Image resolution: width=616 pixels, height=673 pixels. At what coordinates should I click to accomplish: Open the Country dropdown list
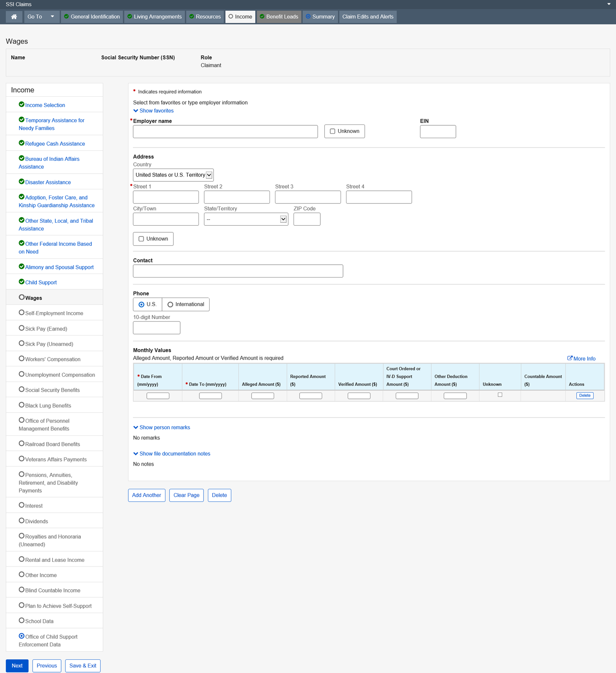coord(173,175)
